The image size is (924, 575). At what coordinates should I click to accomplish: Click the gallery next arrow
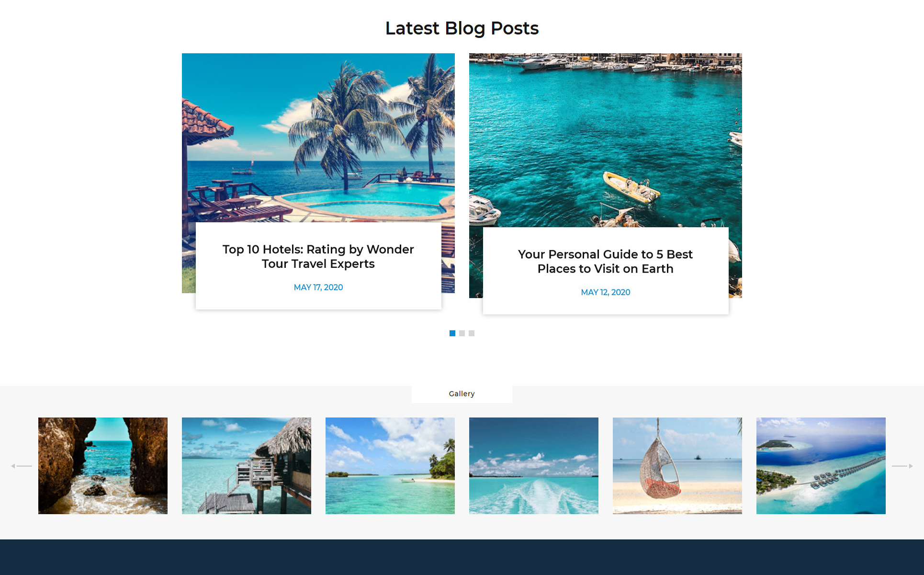(x=902, y=466)
